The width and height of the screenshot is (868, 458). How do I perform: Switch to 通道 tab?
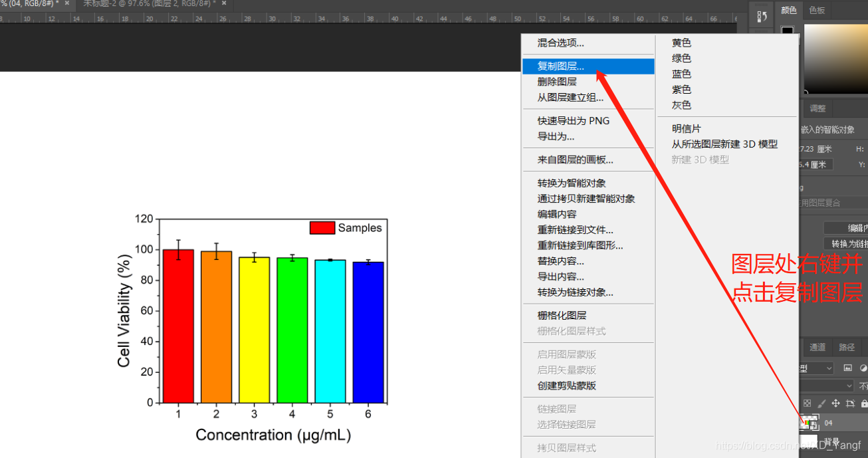point(817,347)
